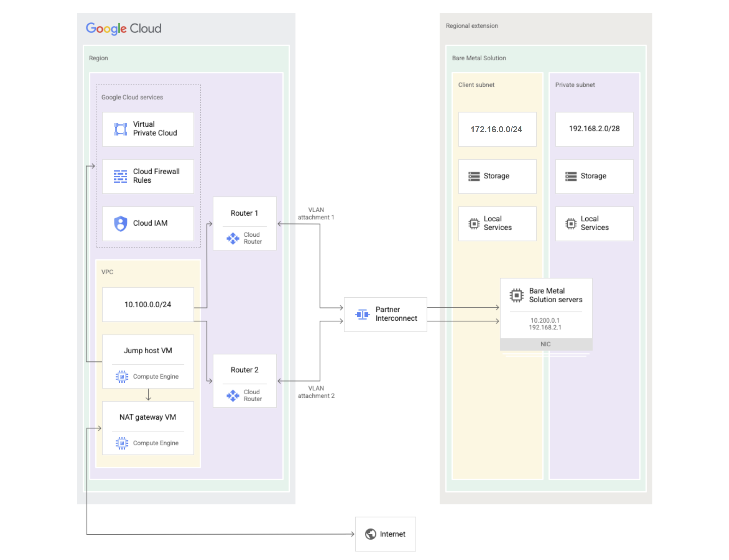
Task: Click Cloud Router text under Router 1
Action: pos(252,238)
